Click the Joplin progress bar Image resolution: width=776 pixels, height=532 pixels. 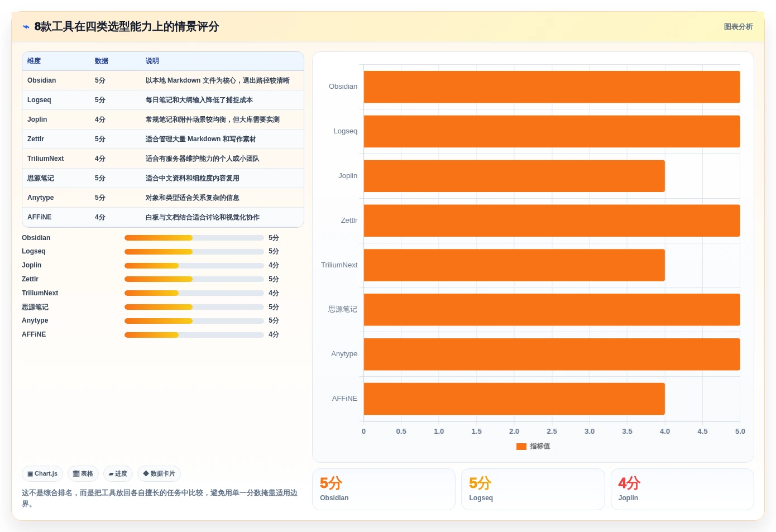[x=194, y=265]
